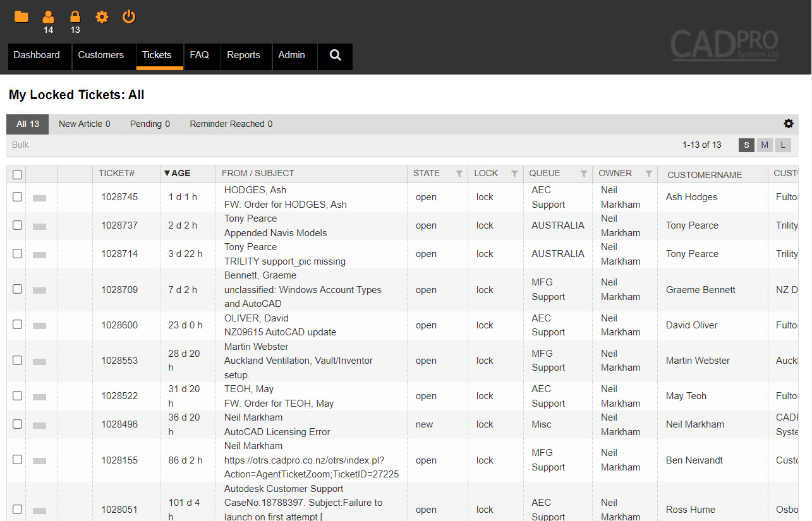Click the flag icon for ticket 1028745

(39, 198)
